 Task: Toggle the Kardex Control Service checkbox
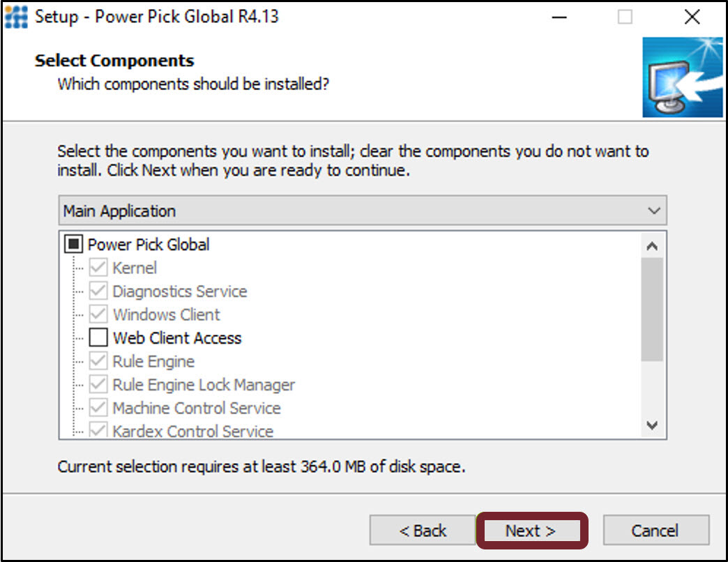point(98,431)
